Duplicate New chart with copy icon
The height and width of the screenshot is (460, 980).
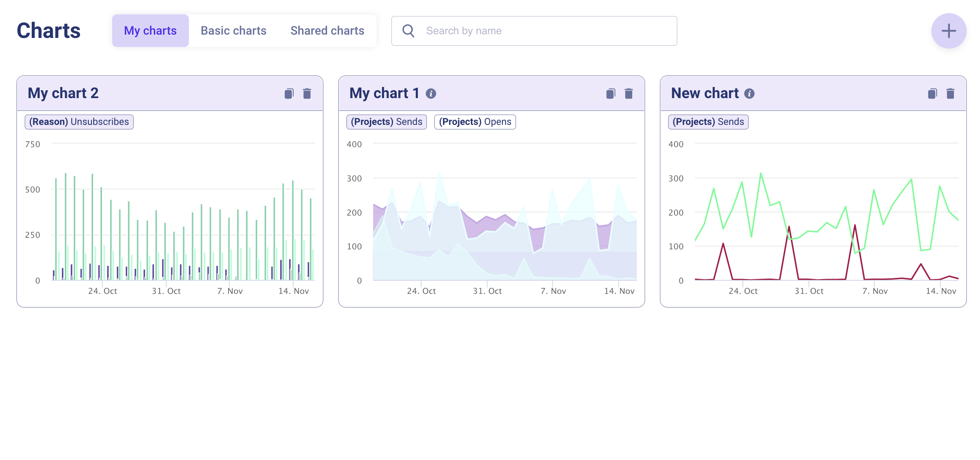click(932, 94)
